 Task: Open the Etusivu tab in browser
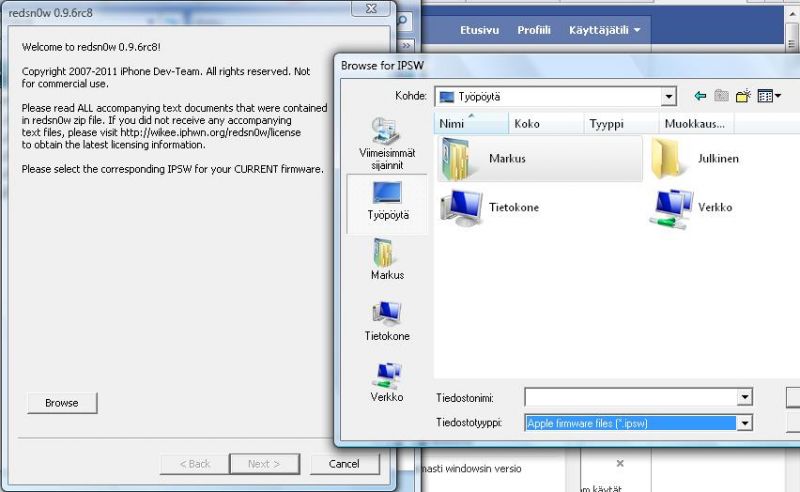[x=480, y=30]
